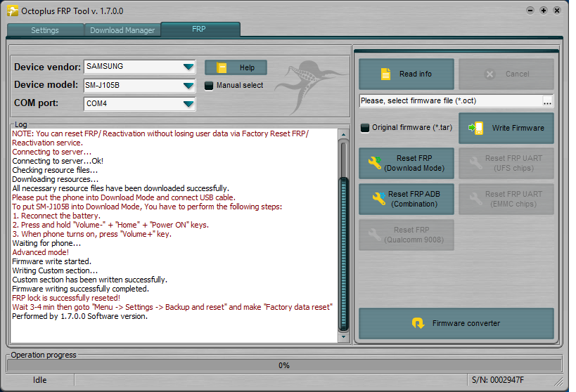Click log line "Advanced mode!"
The image size is (576, 392).
(x=40, y=252)
